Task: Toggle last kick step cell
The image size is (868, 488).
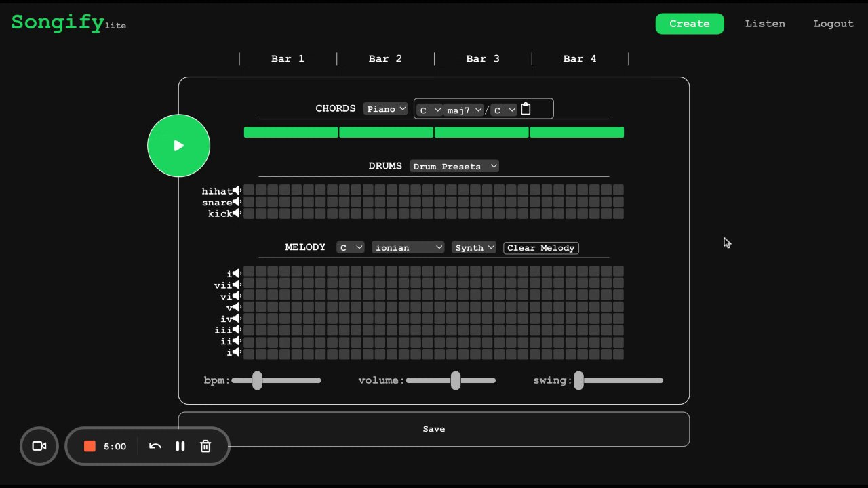Action: click(618, 213)
